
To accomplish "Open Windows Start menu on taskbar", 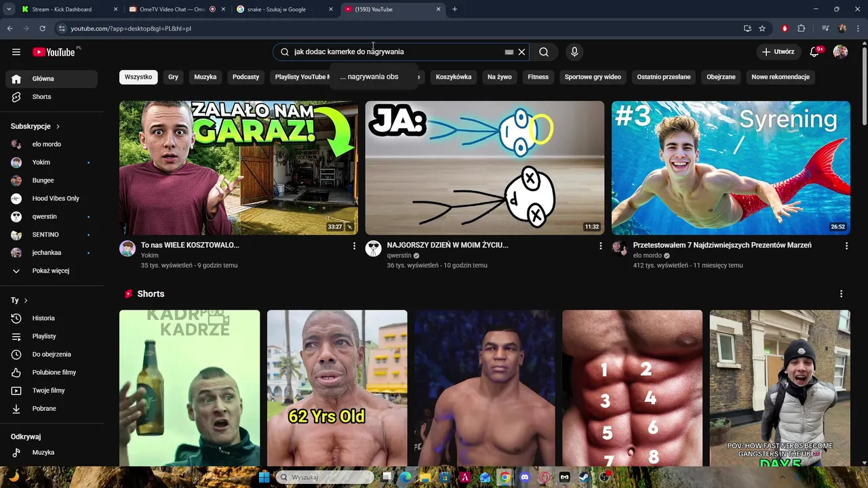I will 264,477.
